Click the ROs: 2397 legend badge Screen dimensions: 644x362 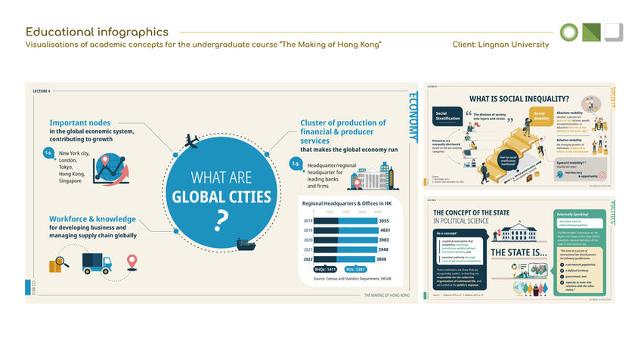pos(355,270)
